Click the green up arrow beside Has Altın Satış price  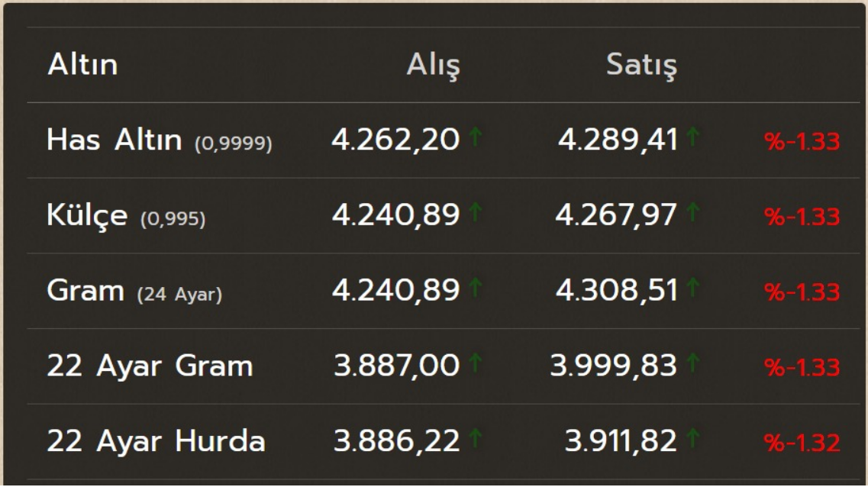pos(692,136)
